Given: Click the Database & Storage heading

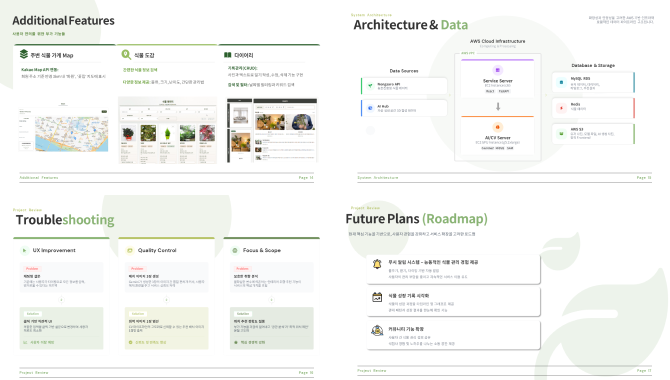Looking at the screenshot, I should tap(593, 65).
